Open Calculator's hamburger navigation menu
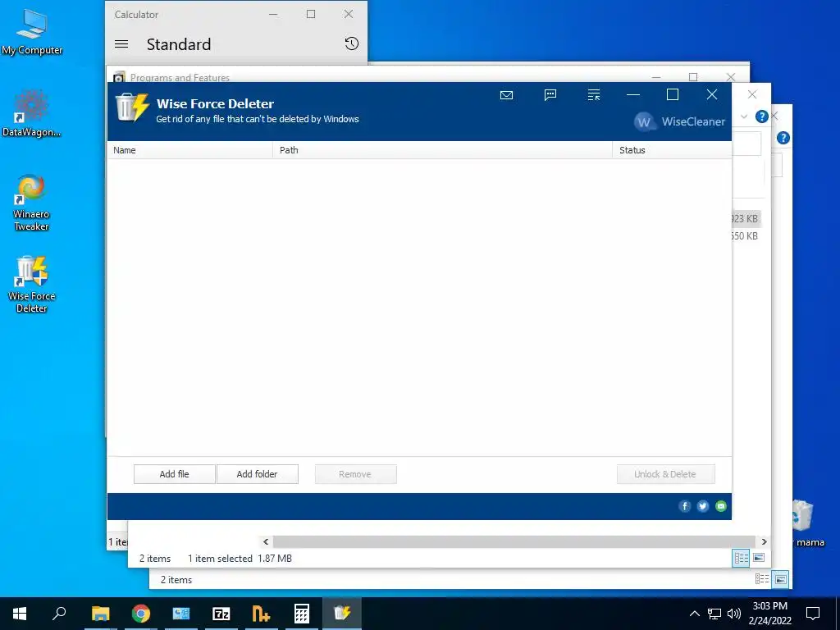840x630 pixels. pyautogui.click(x=121, y=44)
